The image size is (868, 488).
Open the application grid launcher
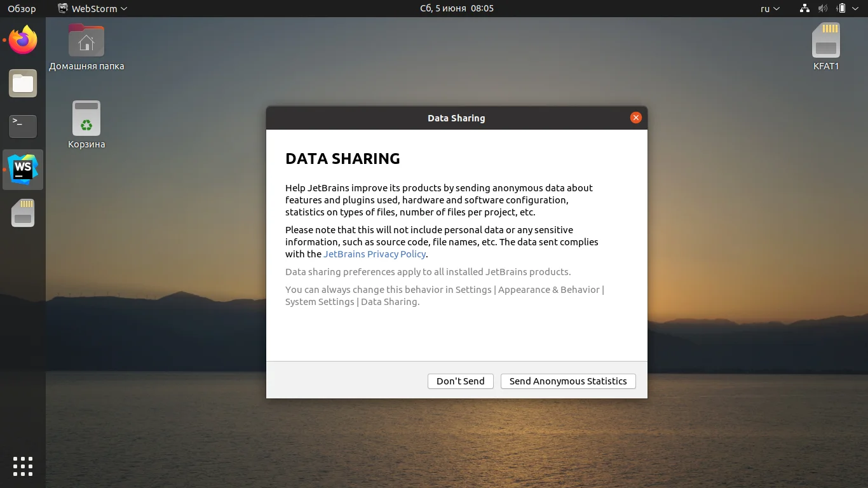coord(23,466)
